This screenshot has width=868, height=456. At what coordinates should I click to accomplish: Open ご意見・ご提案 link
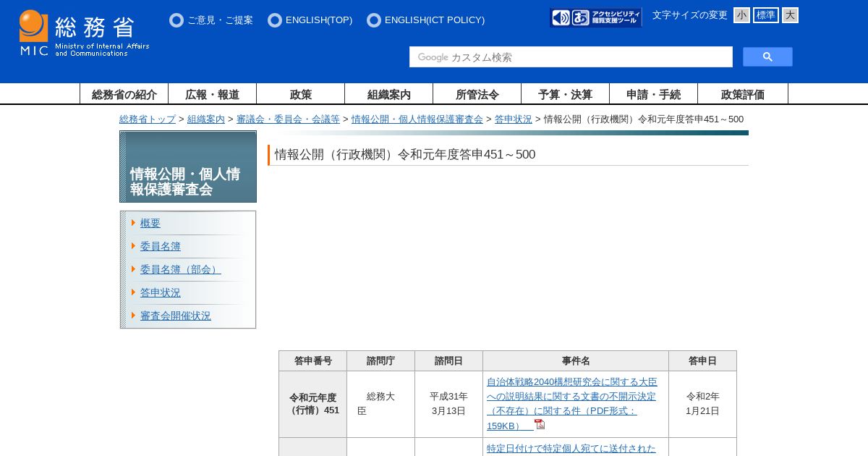[220, 20]
